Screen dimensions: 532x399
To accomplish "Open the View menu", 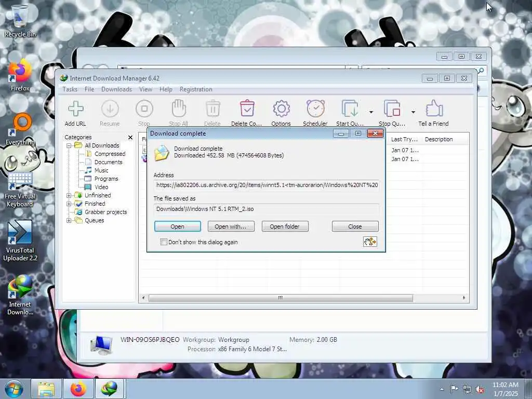I will pos(145,89).
